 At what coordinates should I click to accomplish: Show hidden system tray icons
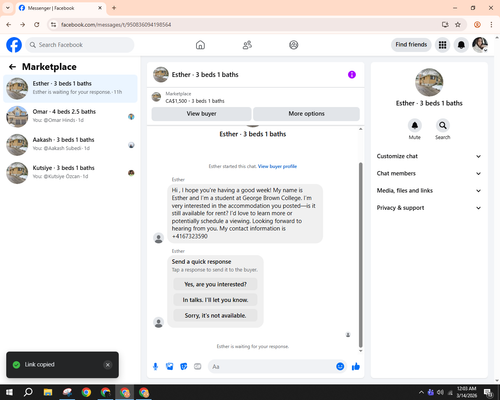(421, 392)
